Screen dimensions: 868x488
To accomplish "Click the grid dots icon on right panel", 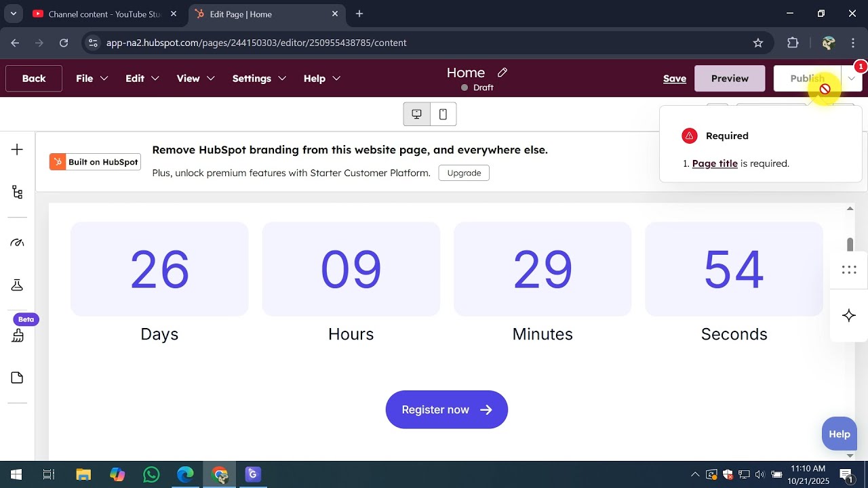I will 849,270.
